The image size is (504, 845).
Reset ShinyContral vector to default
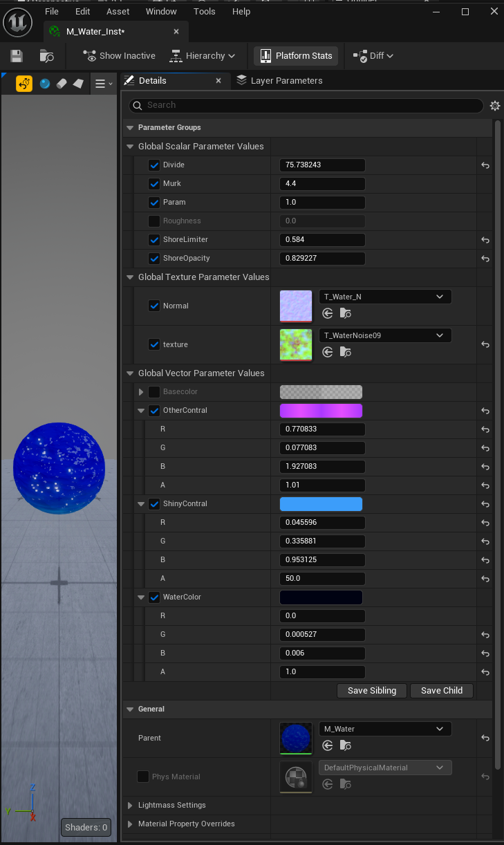[485, 504]
